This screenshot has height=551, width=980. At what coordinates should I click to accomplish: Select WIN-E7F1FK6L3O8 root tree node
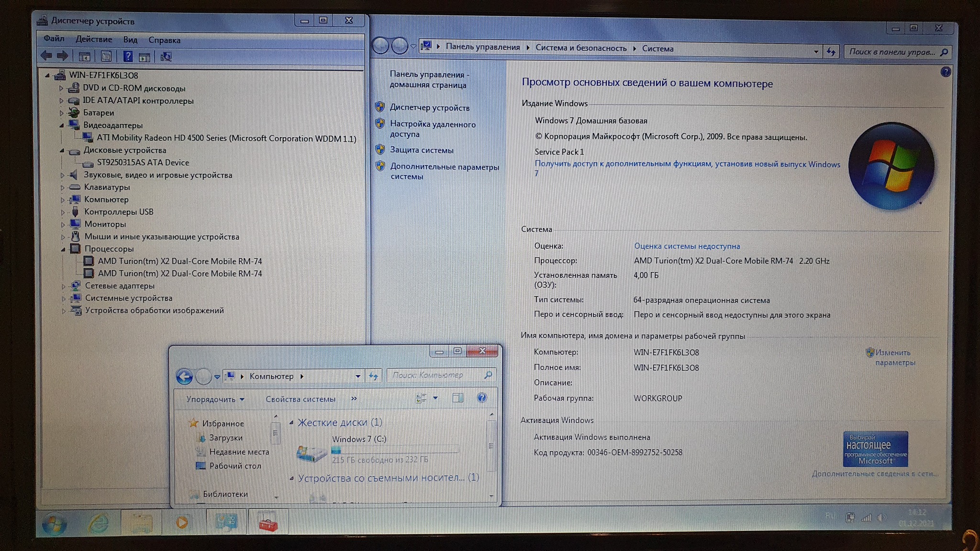(x=103, y=75)
